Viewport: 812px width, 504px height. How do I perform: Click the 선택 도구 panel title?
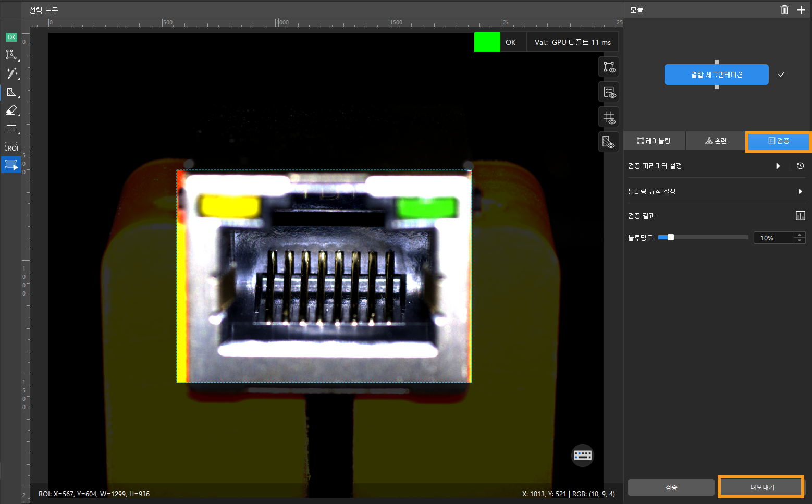(44, 10)
